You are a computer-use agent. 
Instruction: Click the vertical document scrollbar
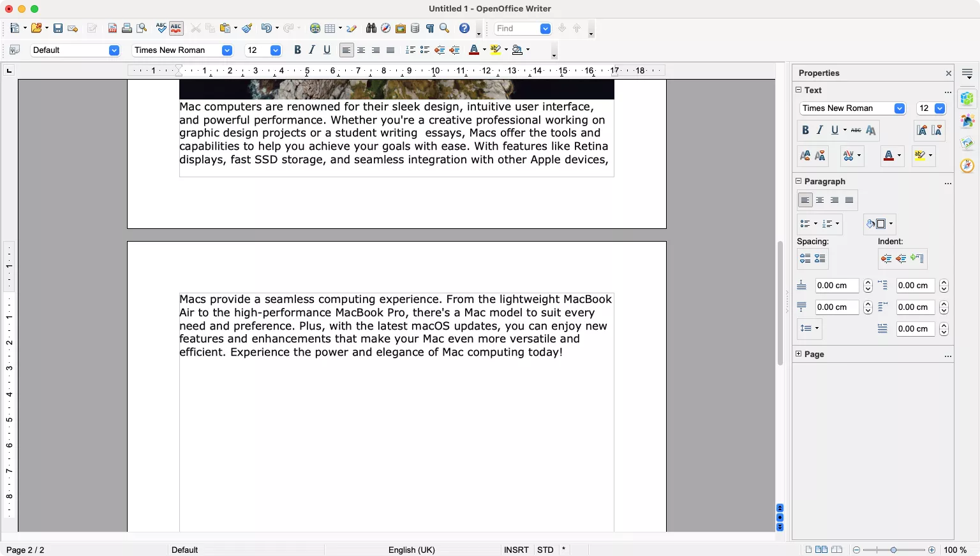780,303
